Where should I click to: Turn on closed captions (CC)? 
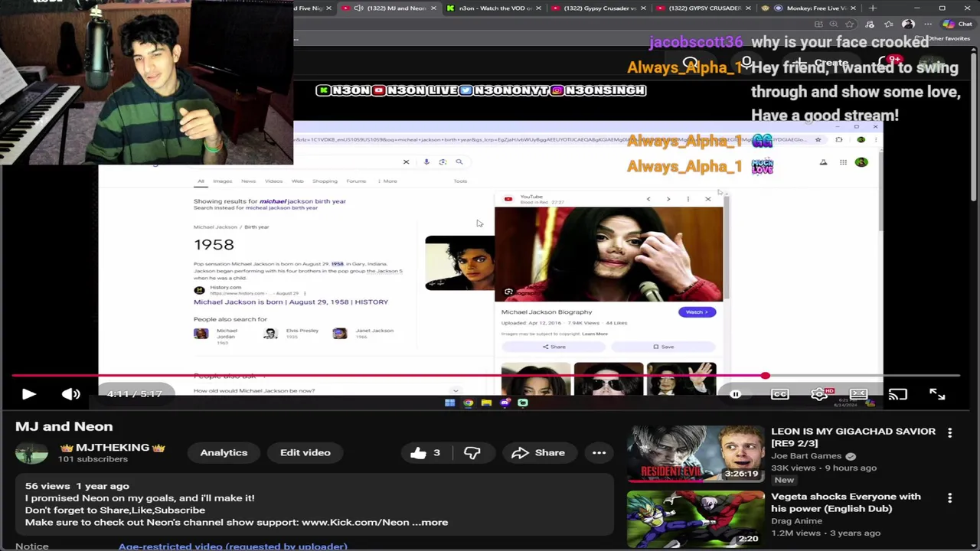click(779, 394)
